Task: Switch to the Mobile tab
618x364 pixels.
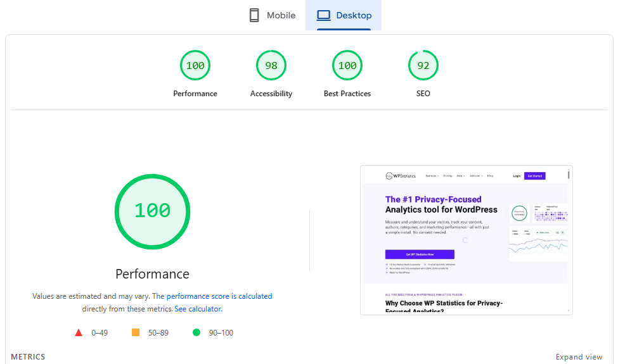Action: tap(273, 15)
